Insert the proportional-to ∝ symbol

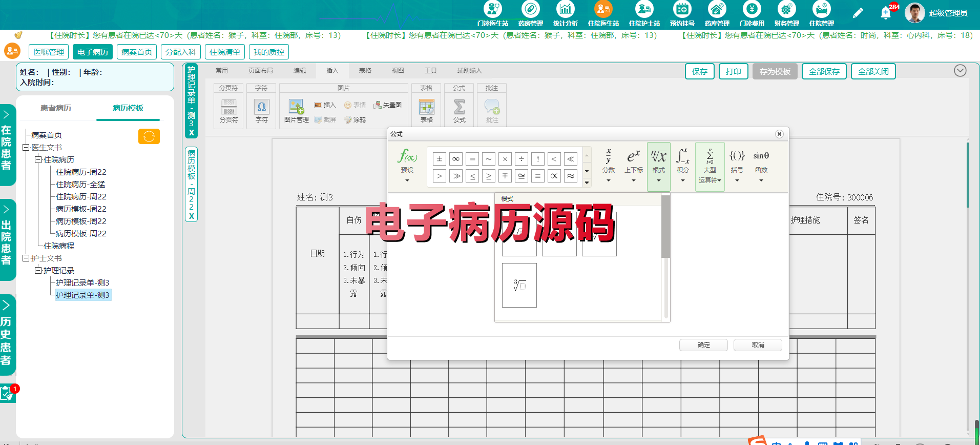tap(554, 176)
